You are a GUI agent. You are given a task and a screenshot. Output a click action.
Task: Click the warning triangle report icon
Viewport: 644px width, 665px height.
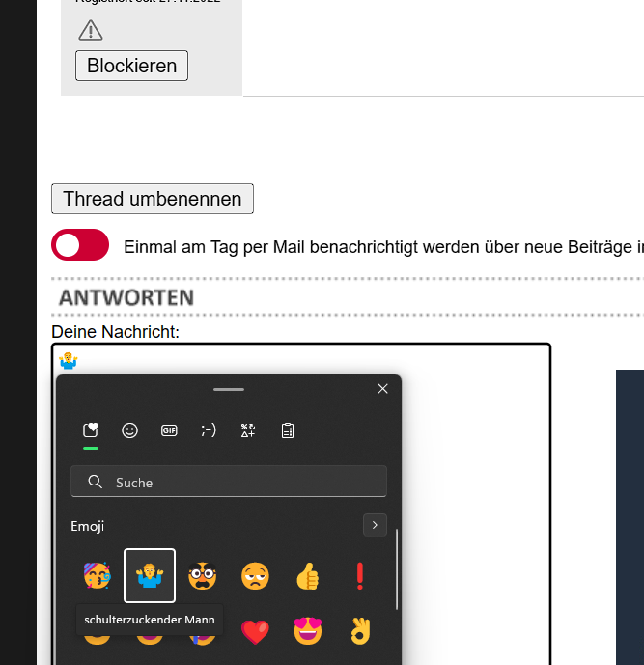[x=91, y=31]
